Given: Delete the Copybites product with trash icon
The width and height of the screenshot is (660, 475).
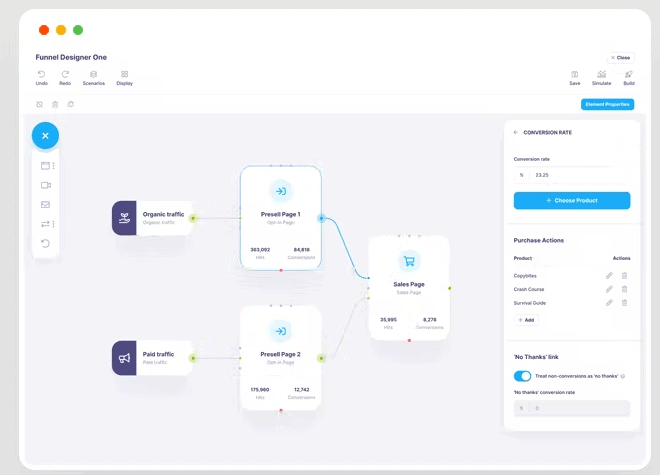Looking at the screenshot, I should point(624,275).
